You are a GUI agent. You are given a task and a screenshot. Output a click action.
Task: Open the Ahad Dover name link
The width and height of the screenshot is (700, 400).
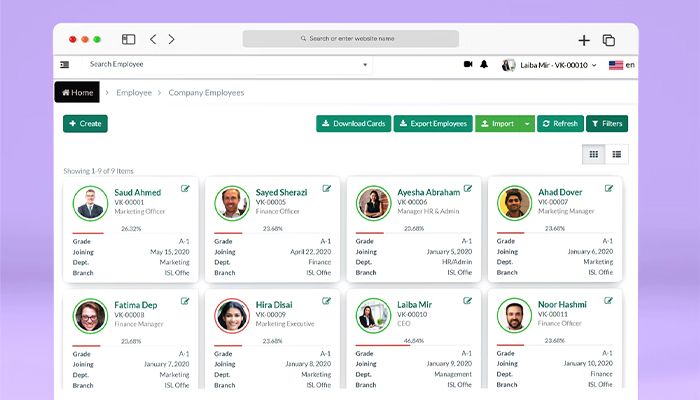[x=560, y=192]
